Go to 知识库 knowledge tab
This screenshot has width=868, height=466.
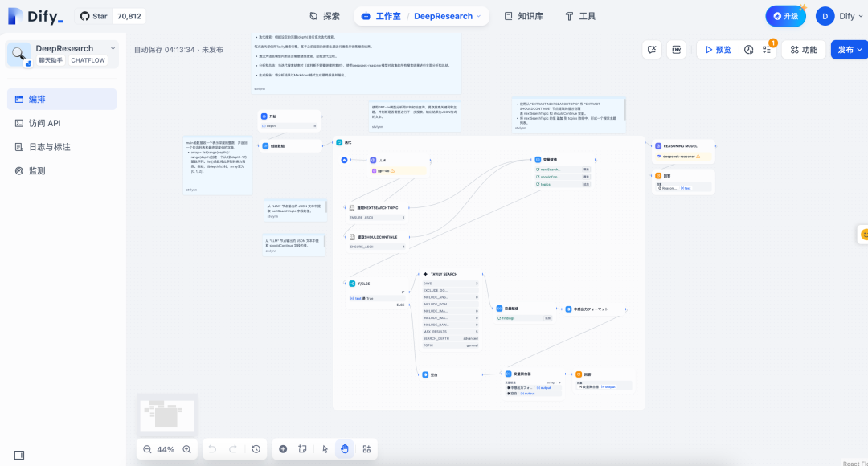pos(524,16)
